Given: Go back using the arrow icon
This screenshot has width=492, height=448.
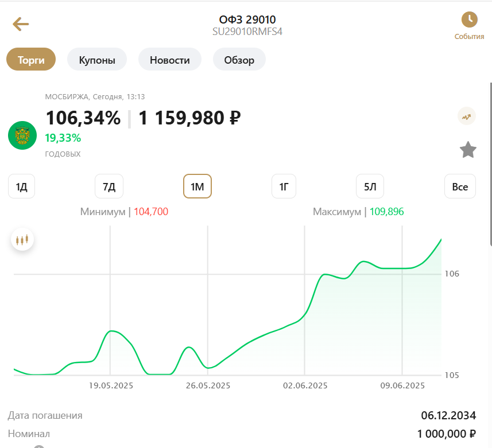Looking at the screenshot, I should [21, 24].
